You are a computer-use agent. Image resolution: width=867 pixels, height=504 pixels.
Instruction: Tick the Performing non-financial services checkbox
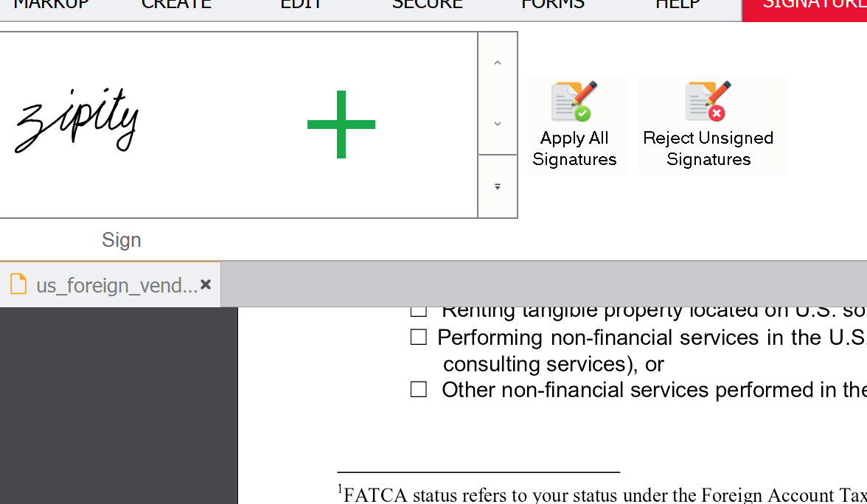coord(419,337)
